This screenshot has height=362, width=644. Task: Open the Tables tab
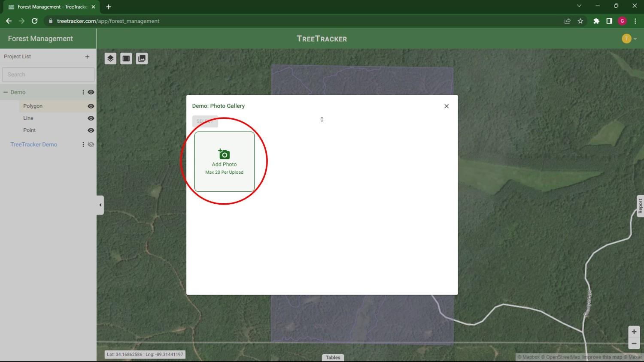[x=333, y=357]
